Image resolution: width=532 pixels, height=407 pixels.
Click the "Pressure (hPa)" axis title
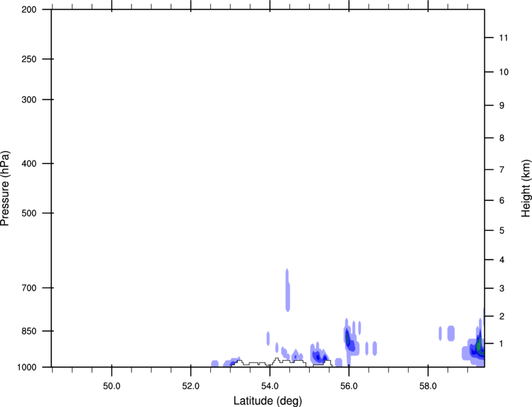click(5, 188)
